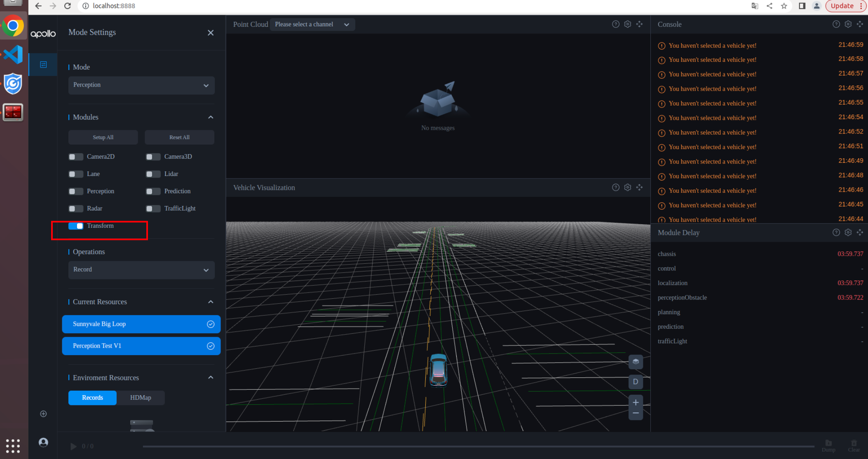Click the Setup All button
868x459 pixels.
click(x=103, y=137)
